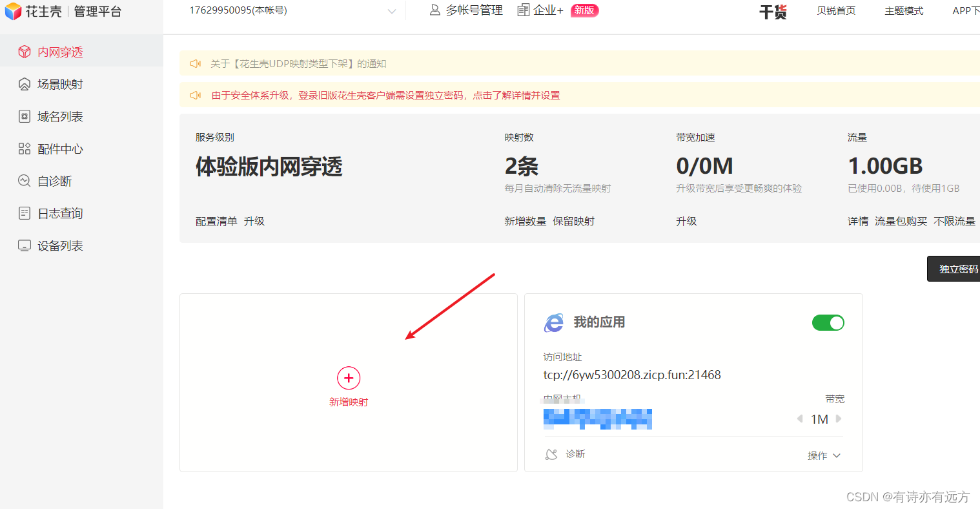
Task: Click the 2条 mapping count
Action: click(521, 166)
